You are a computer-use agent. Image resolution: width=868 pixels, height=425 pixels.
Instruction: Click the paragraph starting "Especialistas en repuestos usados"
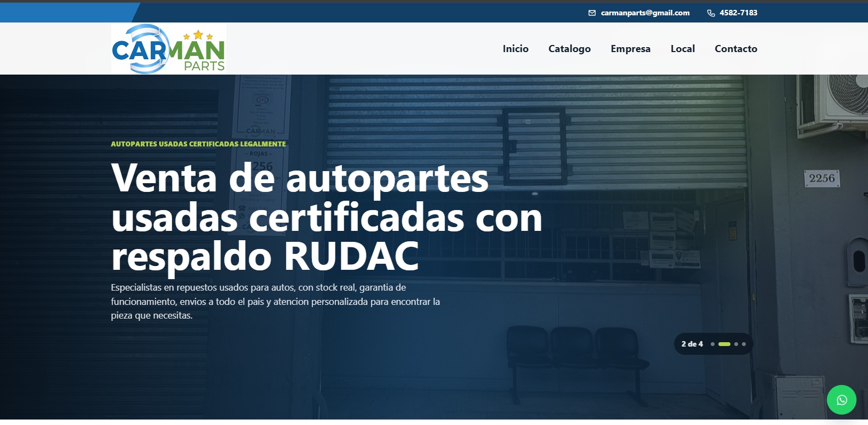coord(276,302)
